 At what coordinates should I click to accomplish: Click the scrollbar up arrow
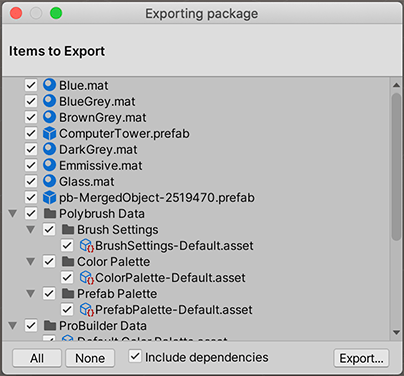396,85
